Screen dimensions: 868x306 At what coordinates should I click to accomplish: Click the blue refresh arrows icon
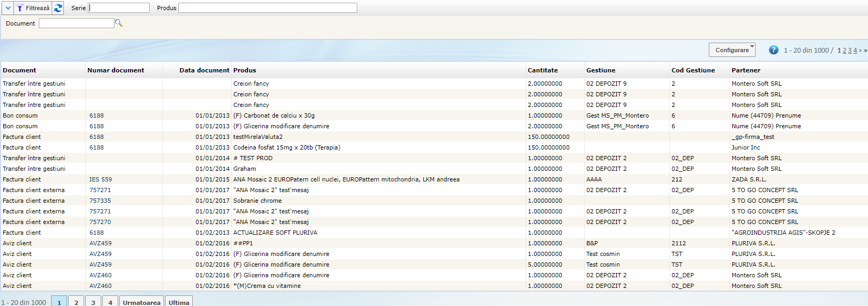tap(58, 8)
